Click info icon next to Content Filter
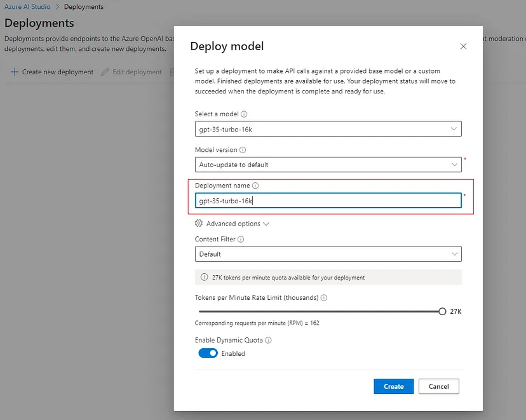 (x=241, y=239)
